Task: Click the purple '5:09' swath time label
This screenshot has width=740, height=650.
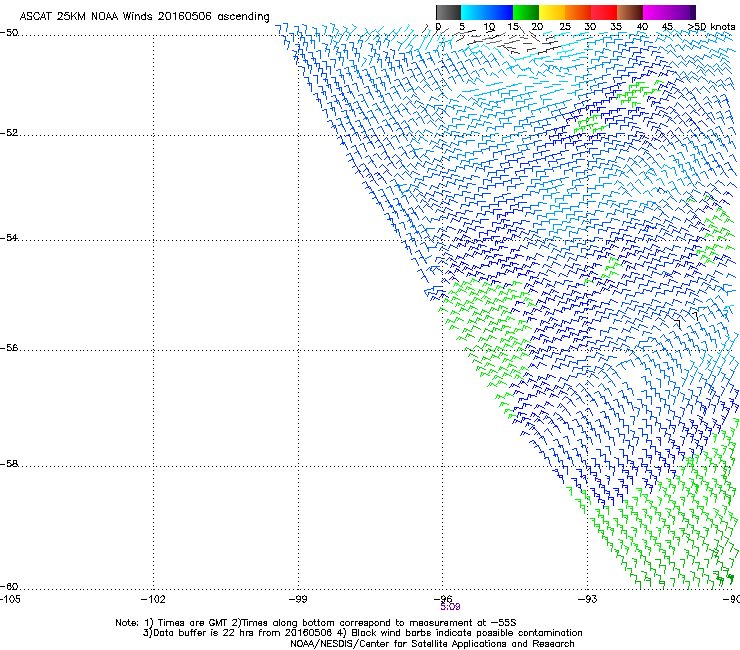Action: (450, 607)
